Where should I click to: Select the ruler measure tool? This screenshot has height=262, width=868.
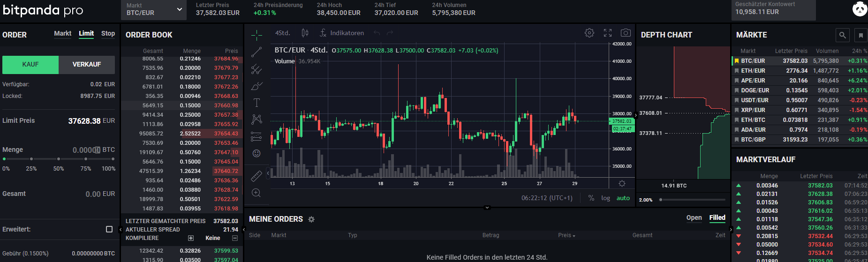[x=257, y=176]
